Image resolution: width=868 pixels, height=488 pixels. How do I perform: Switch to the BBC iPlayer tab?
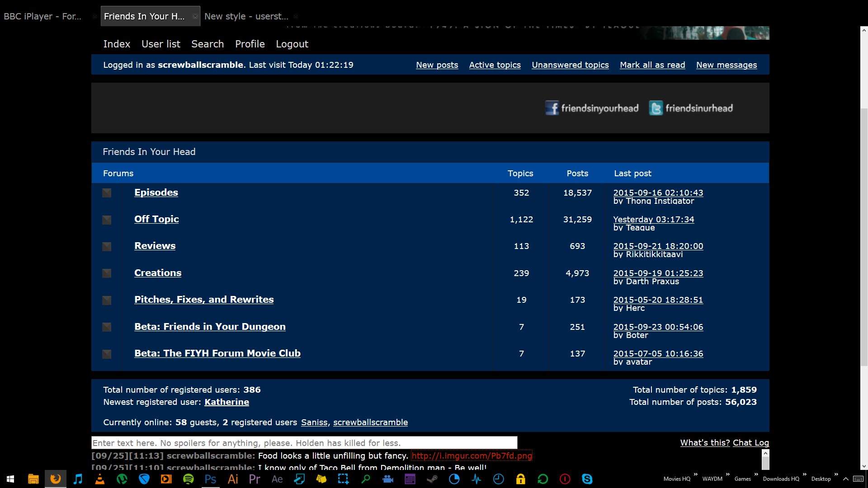point(43,16)
